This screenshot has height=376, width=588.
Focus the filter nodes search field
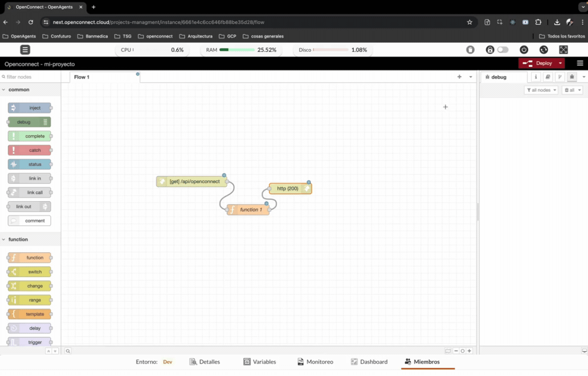(30, 77)
